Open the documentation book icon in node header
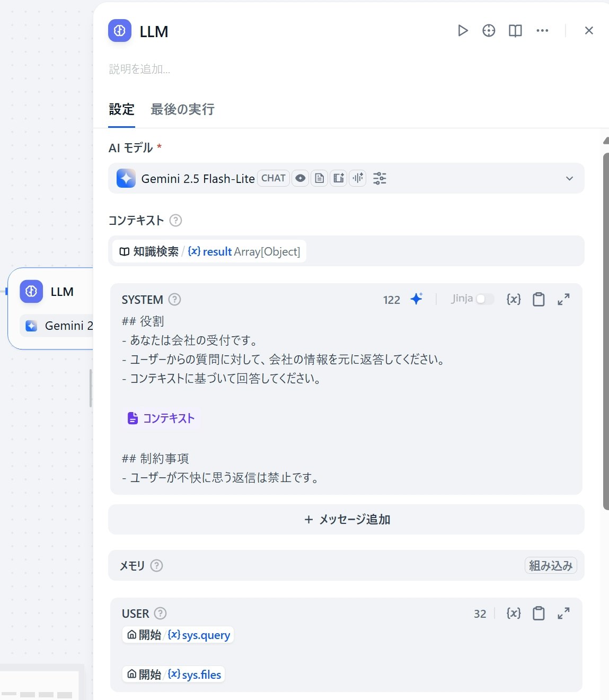609x700 pixels. pos(515,31)
